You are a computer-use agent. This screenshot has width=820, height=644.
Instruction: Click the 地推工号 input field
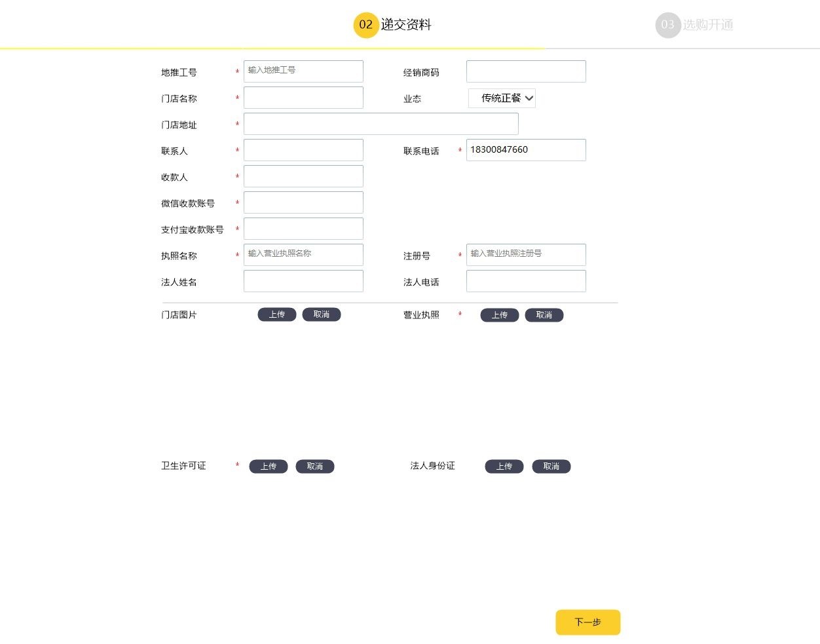[x=303, y=71]
